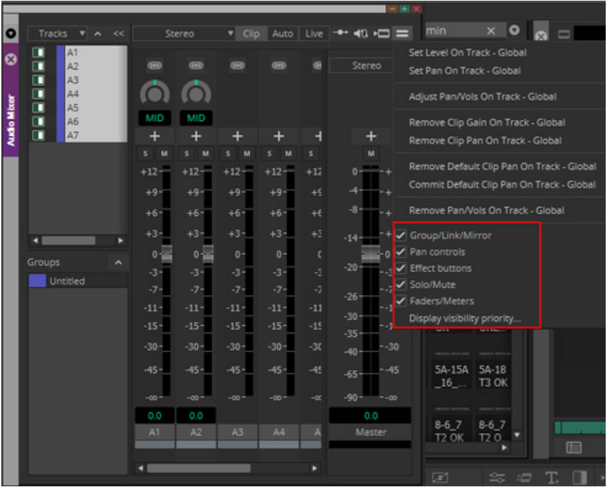Open the search options circular dropdown
Viewport: 607px width, 487px height.
click(514, 30)
